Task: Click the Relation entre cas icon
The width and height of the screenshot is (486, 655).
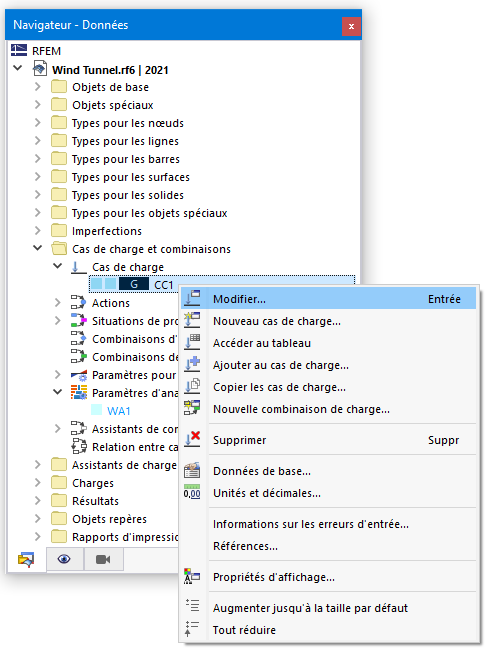Action: [x=79, y=446]
